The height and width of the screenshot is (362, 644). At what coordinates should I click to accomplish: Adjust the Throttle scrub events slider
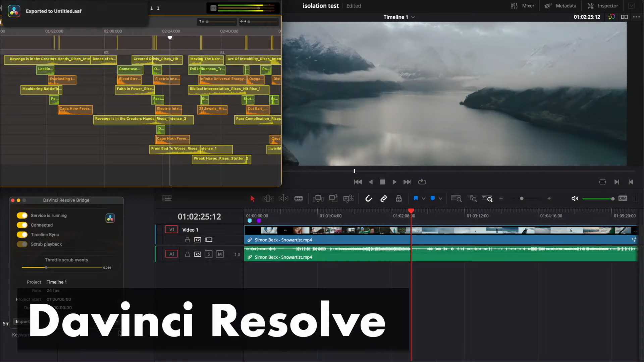[46, 268]
